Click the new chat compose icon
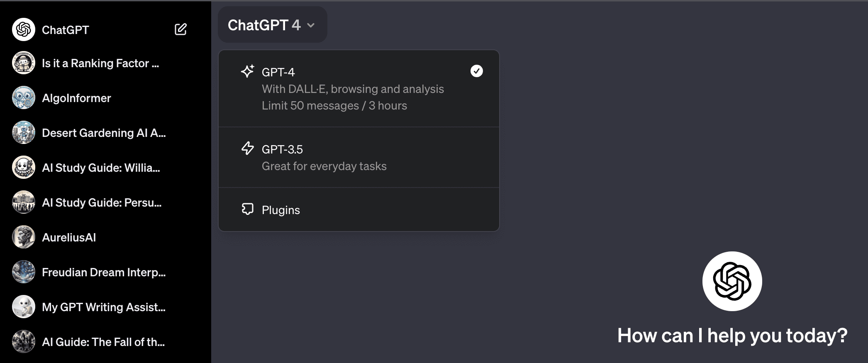The width and height of the screenshot is (868, 363). click(x=180, y=29)
